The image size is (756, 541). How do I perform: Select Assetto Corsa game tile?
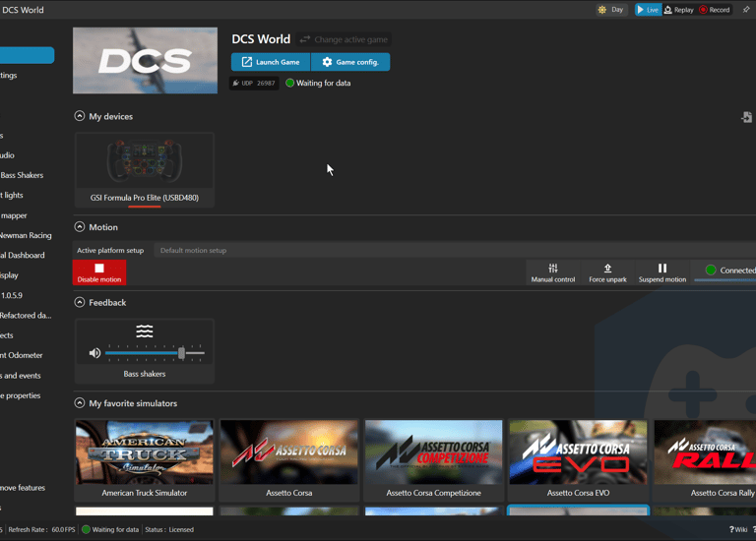pos(288,460)
